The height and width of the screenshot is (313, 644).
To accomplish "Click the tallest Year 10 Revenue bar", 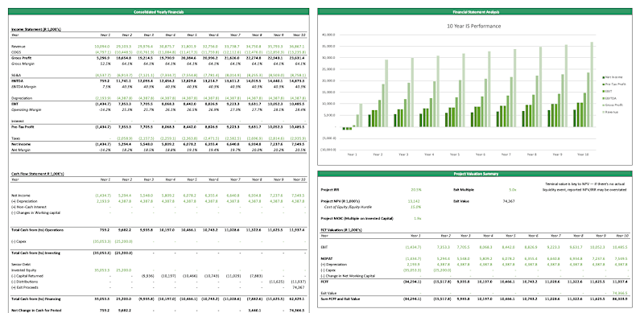I will coord(592,84).
